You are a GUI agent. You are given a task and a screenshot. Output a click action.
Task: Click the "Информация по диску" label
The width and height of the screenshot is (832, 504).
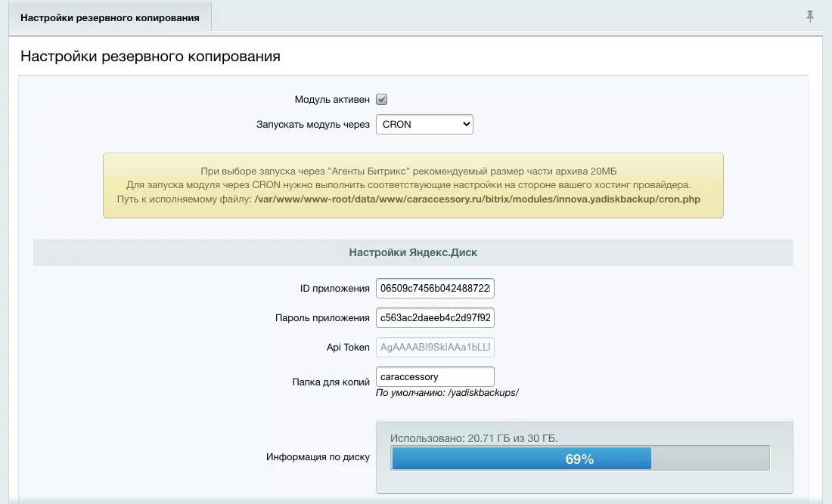318,457
